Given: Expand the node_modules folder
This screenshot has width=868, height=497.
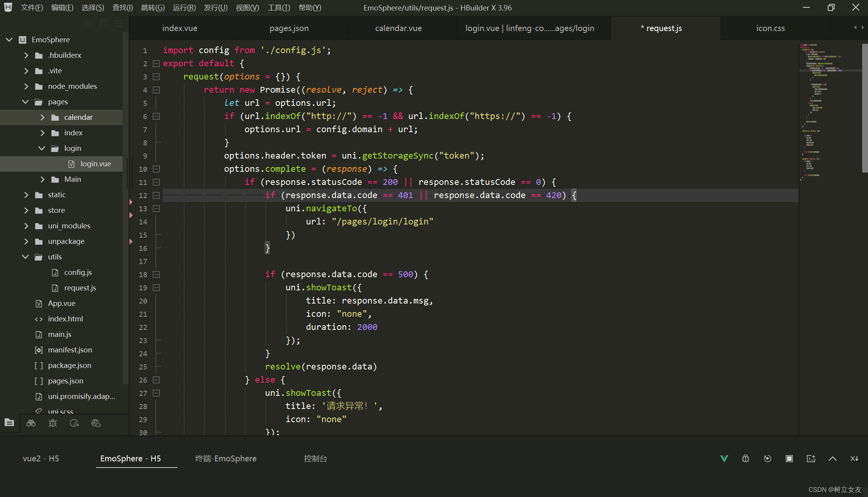Looking at the screenshot, I should [26, 86].
